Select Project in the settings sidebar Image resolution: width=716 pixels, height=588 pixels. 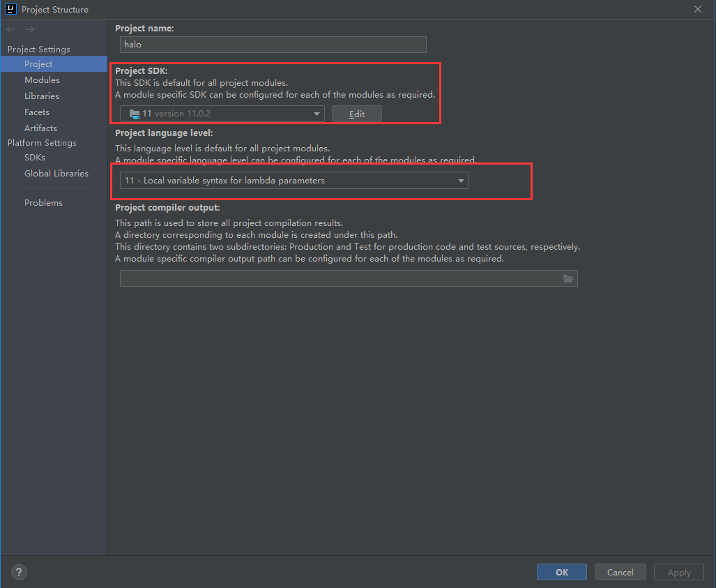38,64
